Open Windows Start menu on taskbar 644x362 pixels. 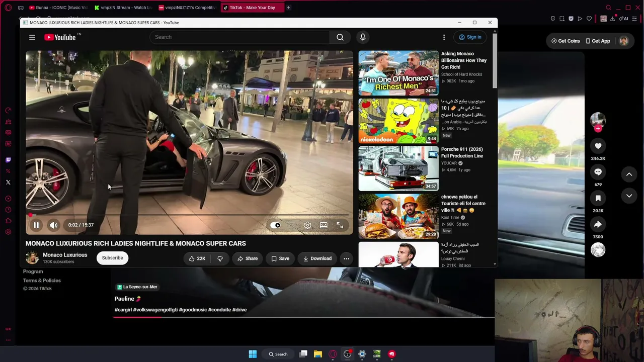click(253, 354)
